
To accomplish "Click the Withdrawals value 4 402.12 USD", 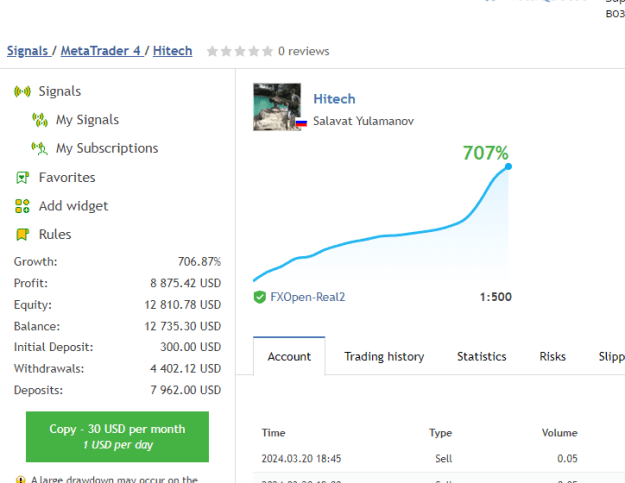I will coord(185,369).
